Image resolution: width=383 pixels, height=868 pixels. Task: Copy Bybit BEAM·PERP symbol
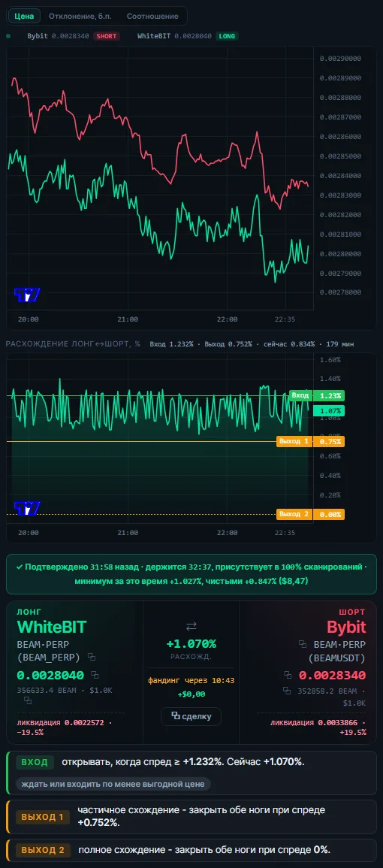[x=303, y=644]
